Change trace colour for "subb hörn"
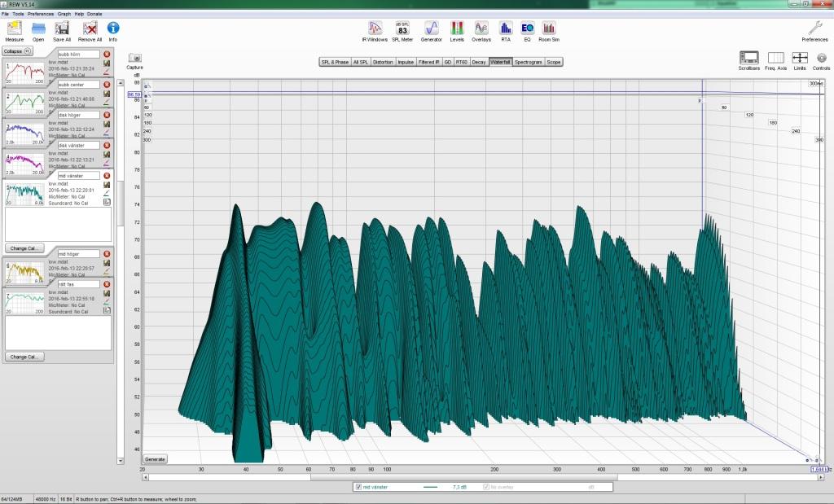The image size is (834, 504). (107, 71)
